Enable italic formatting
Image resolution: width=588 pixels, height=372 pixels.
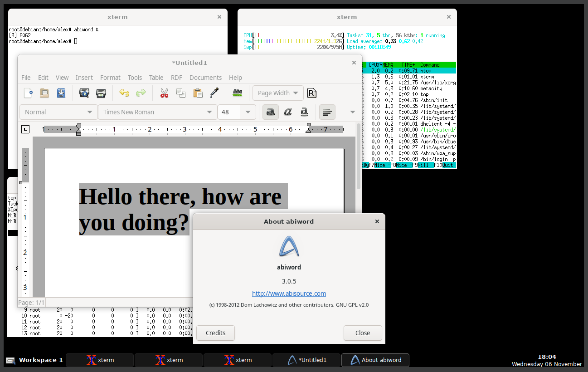point(287,112)
